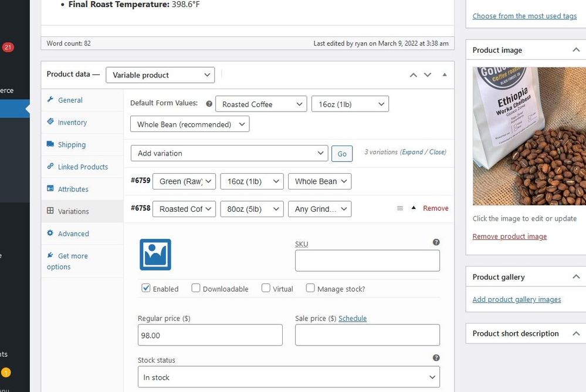Check the Manage stock? checkbox
The height and width of the screenshot is (392, 586).
[310, 288]
